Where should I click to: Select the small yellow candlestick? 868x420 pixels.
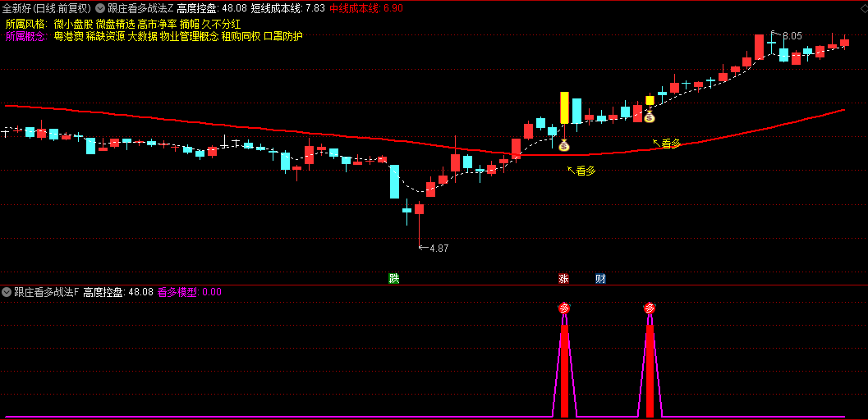tap(650, 101)
